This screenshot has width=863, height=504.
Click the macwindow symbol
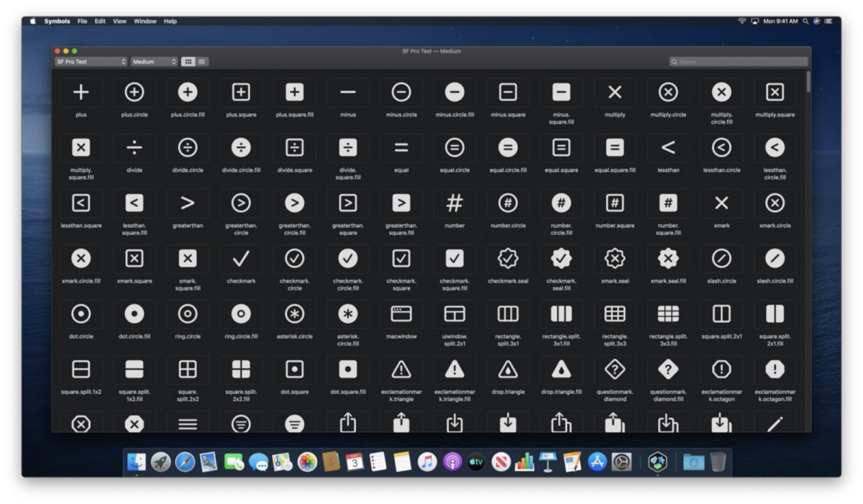click(401, 313)
